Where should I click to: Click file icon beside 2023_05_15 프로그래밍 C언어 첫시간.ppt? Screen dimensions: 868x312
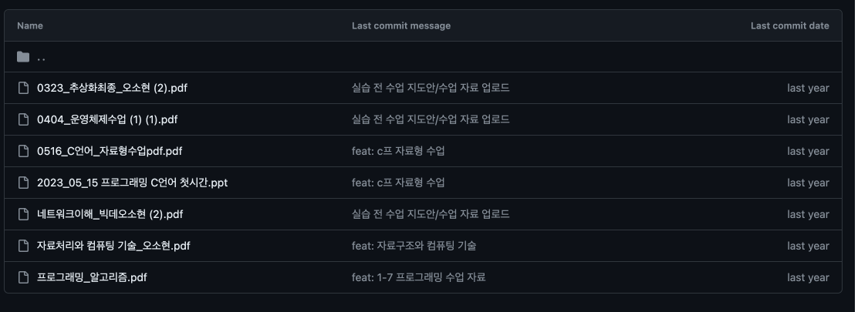[23, 183]
